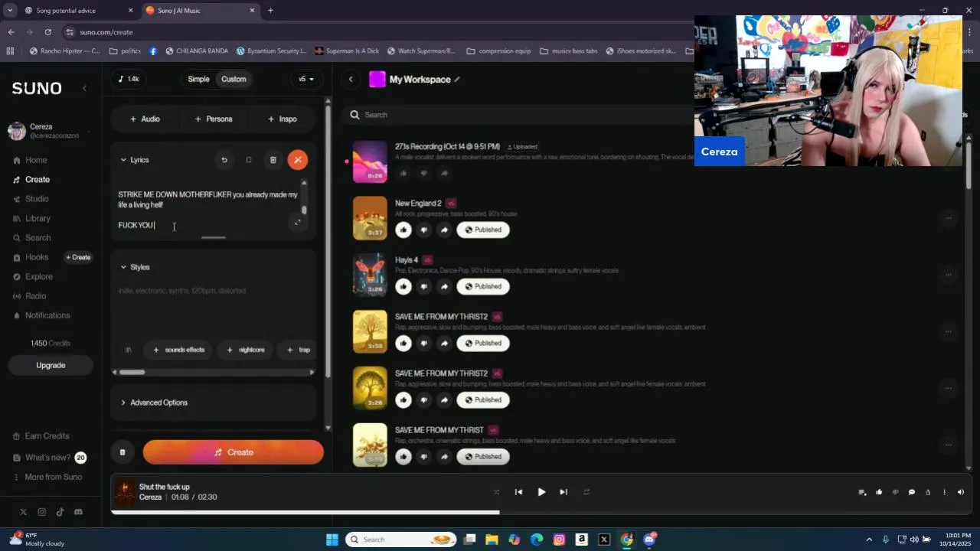Image resolution: width=980 pixels, height=551 pixels.
Task: Click the lyrics box vertical scrollbar
Action: click(304, 210)
